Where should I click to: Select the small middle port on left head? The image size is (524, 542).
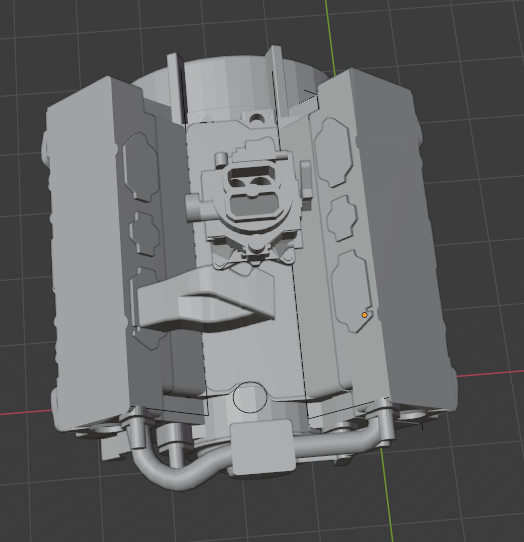[x=145, y=234]
